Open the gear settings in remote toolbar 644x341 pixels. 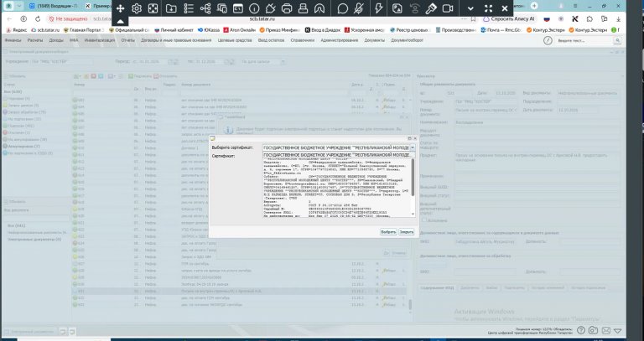click(137, 8)
